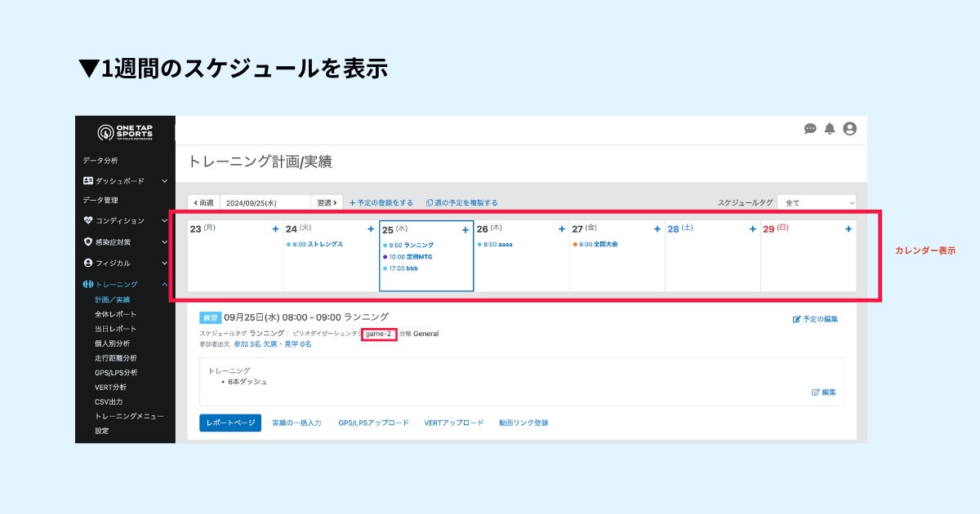The width and height of the screenshot is (980, 514).
Task: Collapse the トレーニング sidebar section
Action: (125, 284)
